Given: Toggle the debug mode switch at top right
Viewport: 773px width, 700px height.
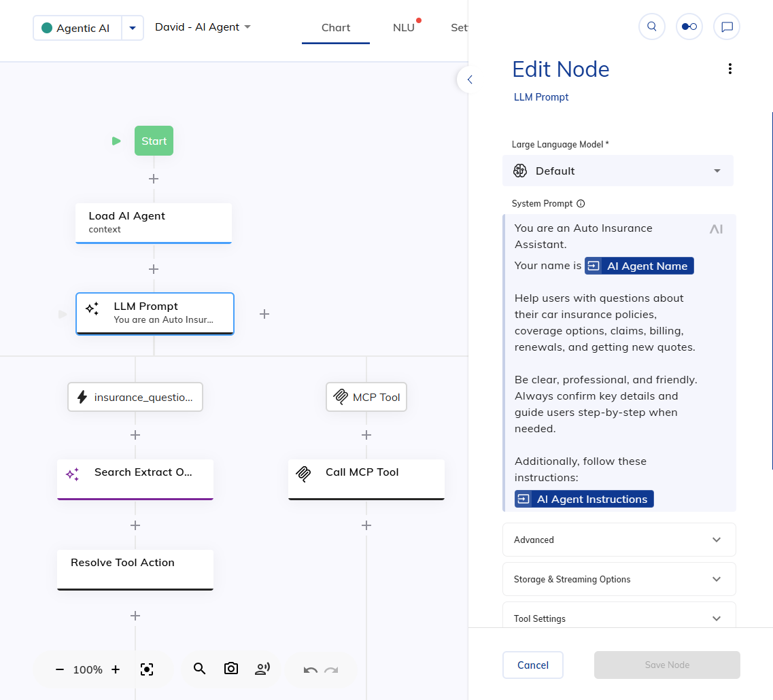Looking at the screenshot, I should pos(689,27).
